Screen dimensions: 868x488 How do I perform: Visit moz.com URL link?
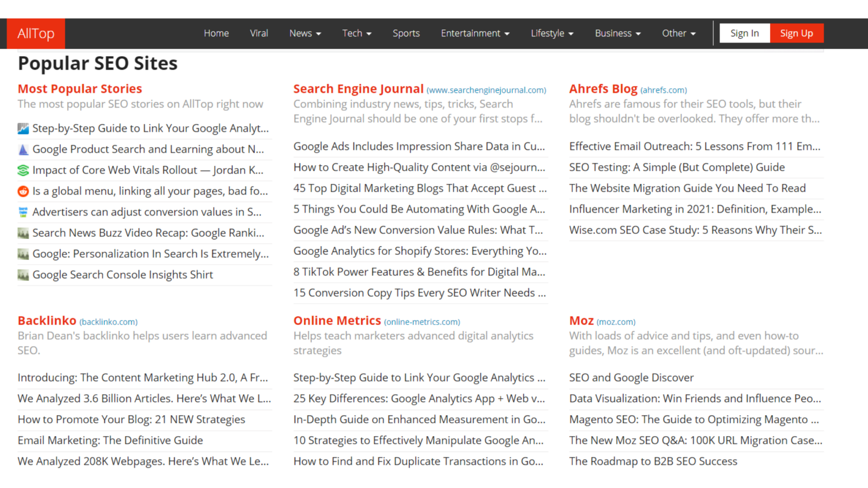616,322
